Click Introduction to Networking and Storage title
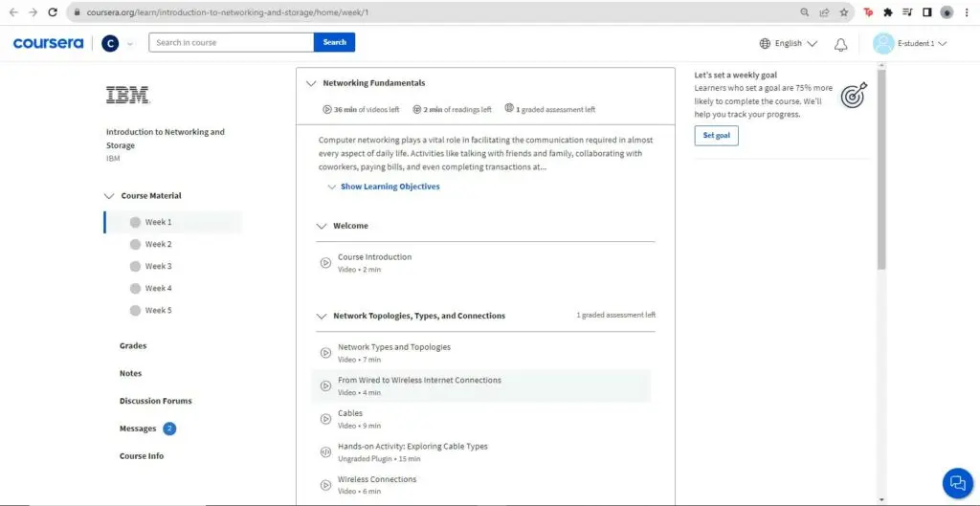Image resolution: width=980 pixels, height=506 pixels. [x=166, y=139]
